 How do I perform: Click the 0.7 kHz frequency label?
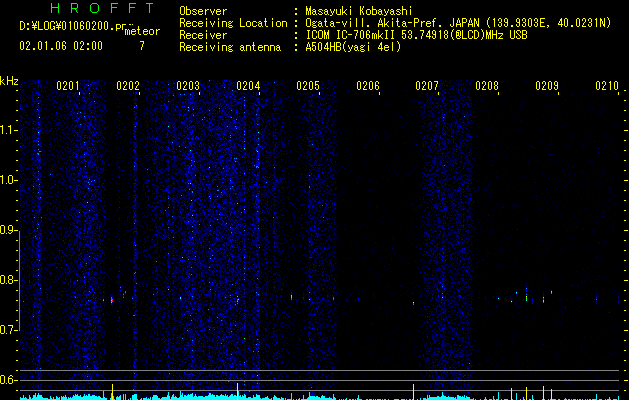(x=8, y=330)
